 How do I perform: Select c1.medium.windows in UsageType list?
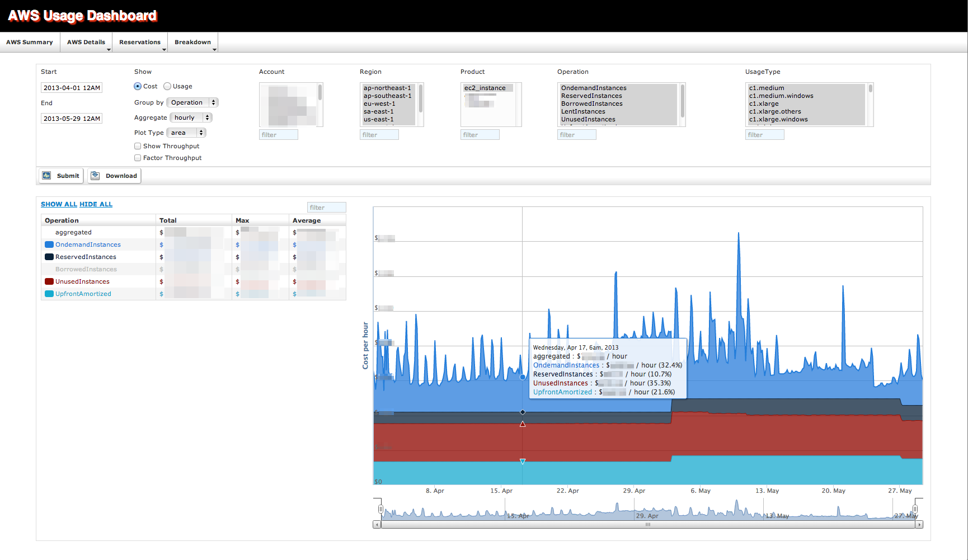(x=806, y=96)
